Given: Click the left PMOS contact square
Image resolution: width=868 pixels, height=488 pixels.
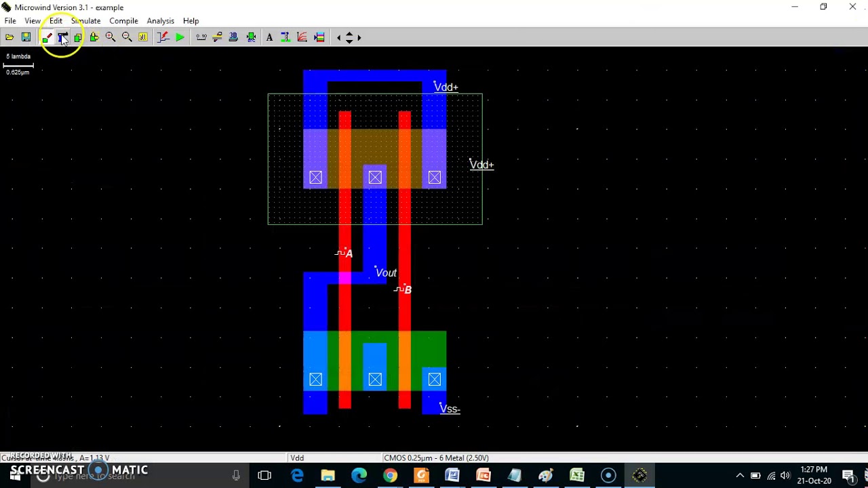Looking at the screenshot, I should coord(315,178).
